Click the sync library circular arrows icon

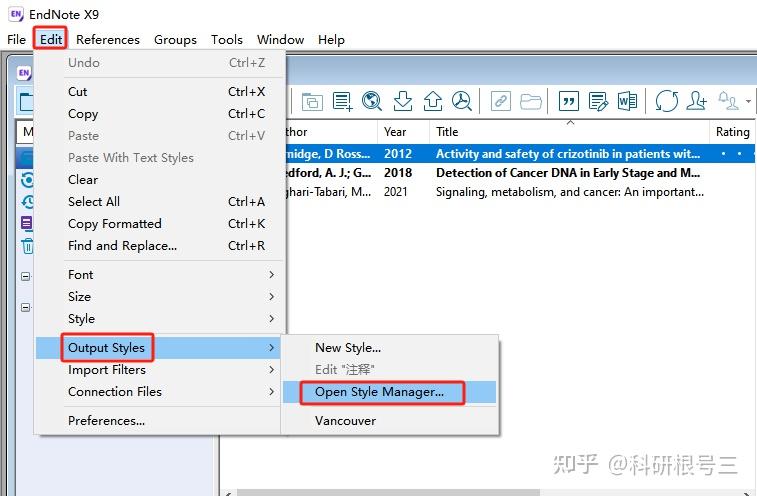667,101
